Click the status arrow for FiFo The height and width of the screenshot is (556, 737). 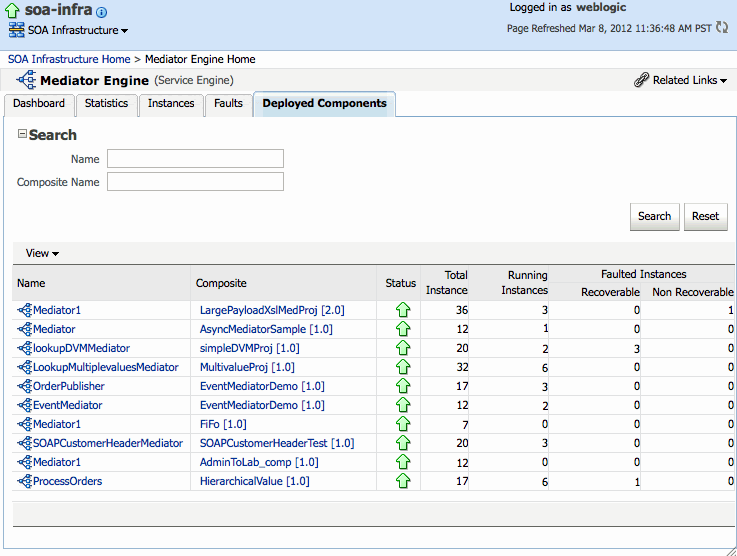[x=403, y=424]
